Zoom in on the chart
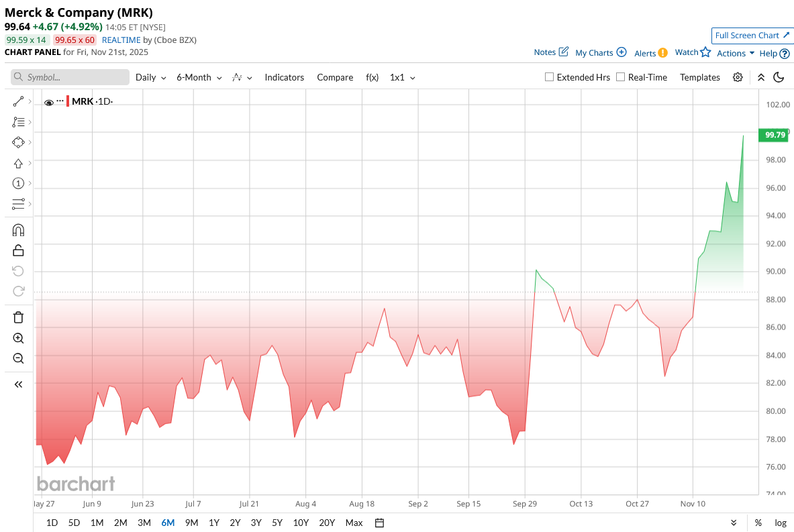This screenshot has height=532, width=794. click(x=18, y=338)
